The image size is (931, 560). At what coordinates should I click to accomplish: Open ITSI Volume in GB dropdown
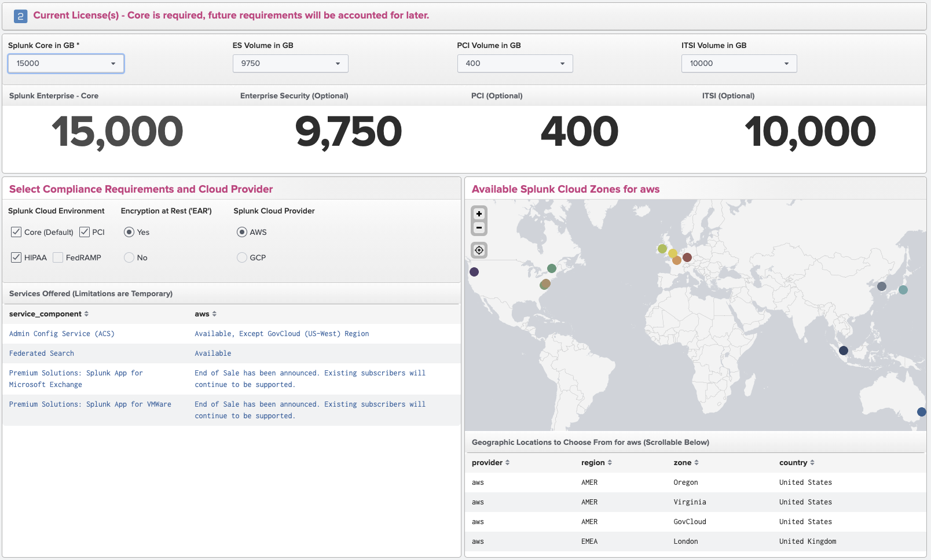(x=739, y=64)
